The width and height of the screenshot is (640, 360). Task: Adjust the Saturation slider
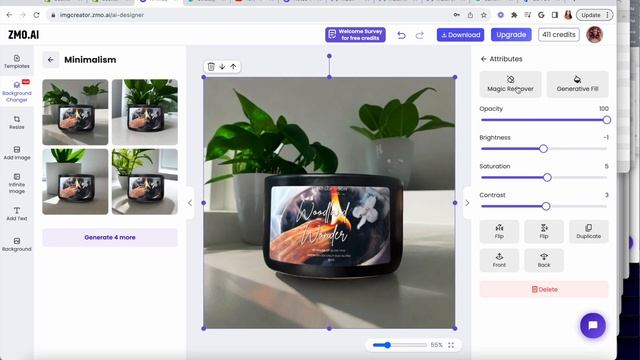click(544, 177)
